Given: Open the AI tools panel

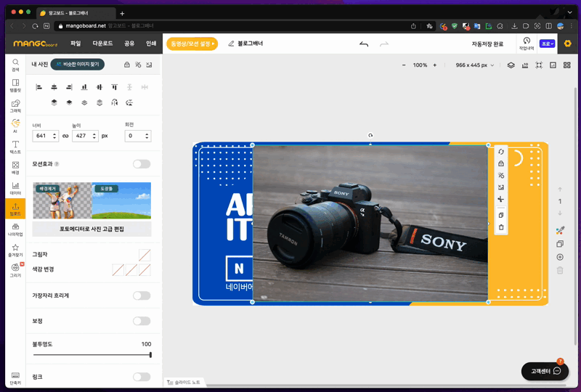Looking at the screenshot, I should click(15, 126).
